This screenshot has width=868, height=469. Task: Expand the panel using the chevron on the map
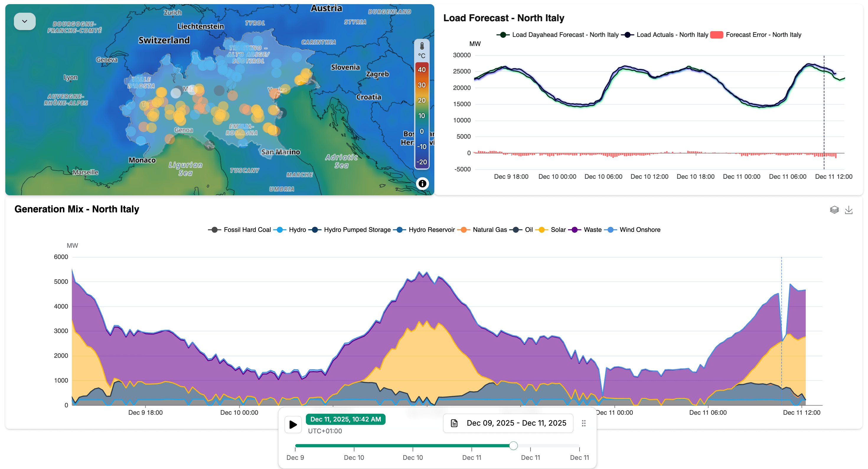24,21
